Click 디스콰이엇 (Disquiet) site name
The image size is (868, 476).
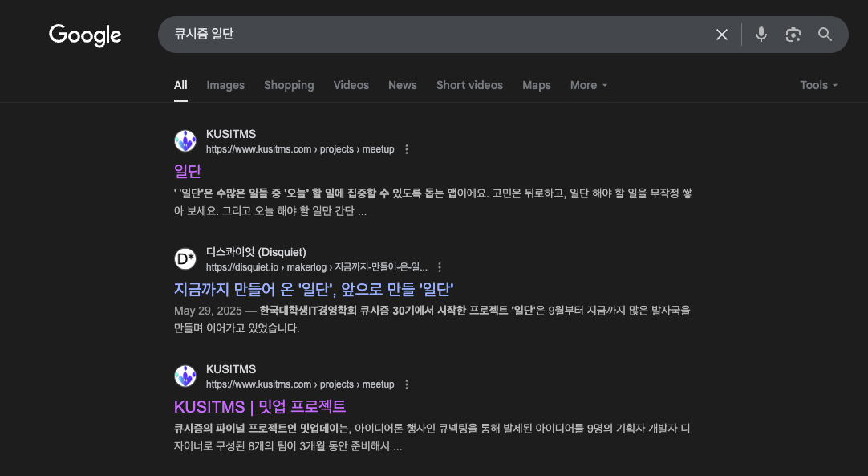(256, 252)
